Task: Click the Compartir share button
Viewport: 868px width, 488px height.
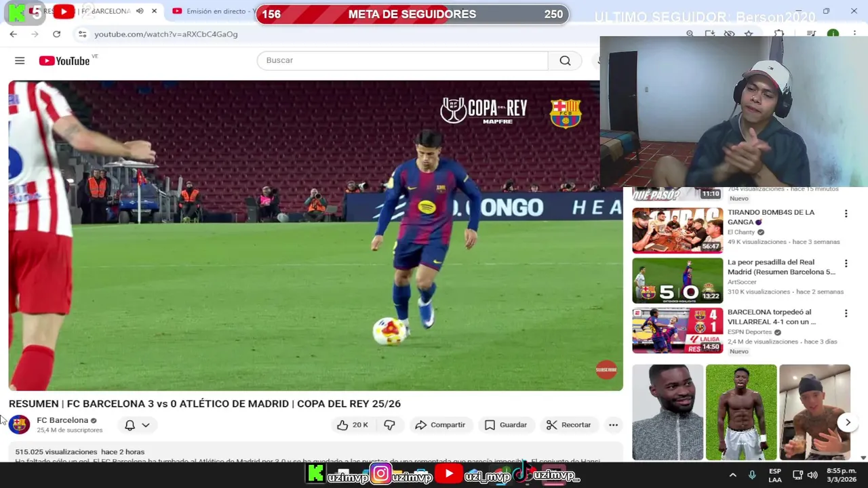Action: point(440,425)
